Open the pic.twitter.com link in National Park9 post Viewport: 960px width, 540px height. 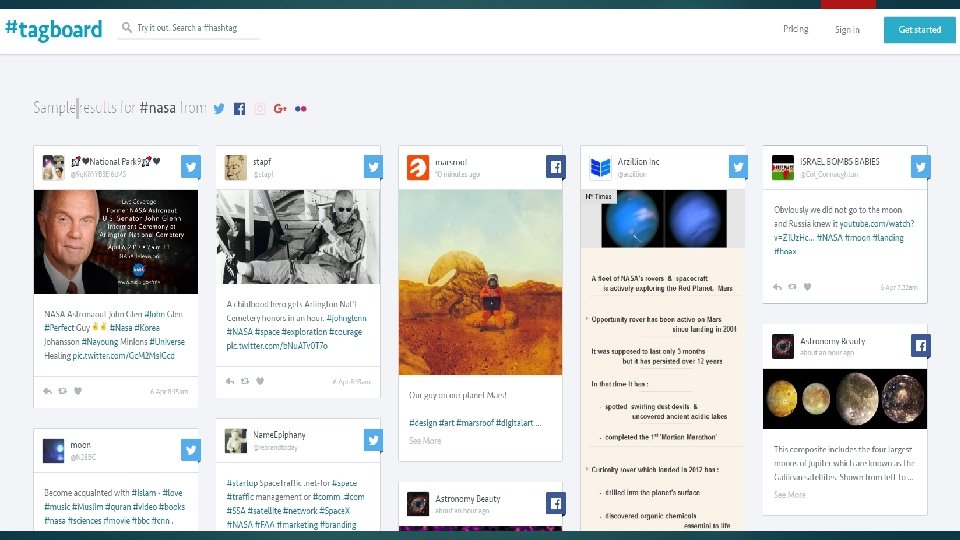(124, 356)
